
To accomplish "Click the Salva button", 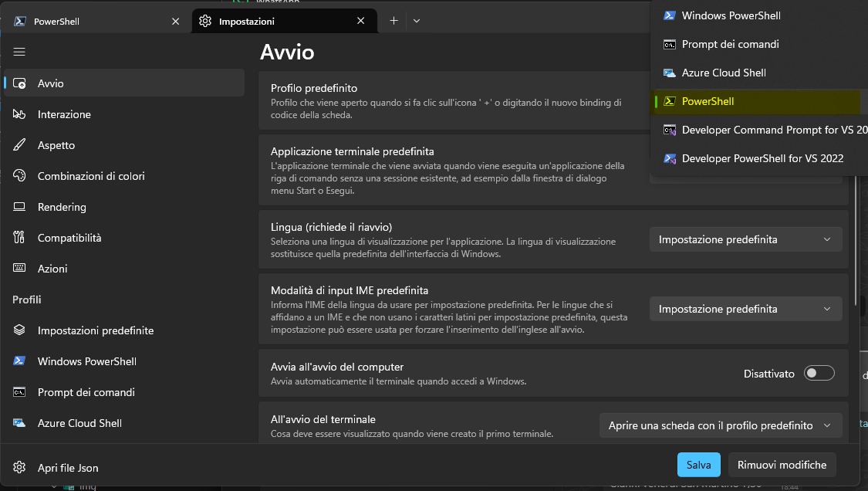I will [698, 465].
